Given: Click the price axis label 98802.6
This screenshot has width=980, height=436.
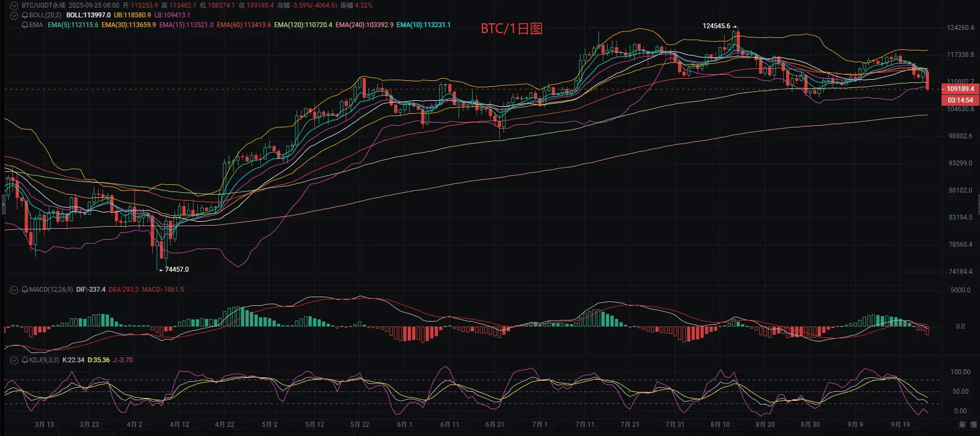Looking at the screenshot, I should coord(960,136).
